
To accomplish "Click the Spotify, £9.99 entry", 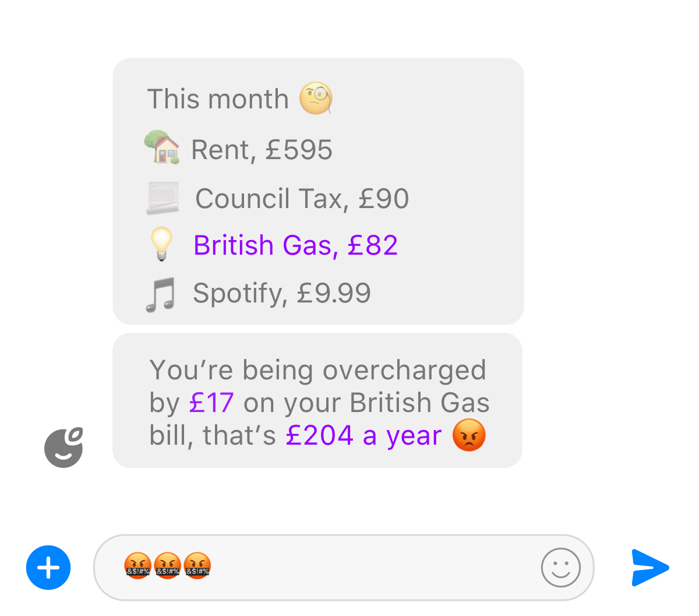I will coord(282,293).
